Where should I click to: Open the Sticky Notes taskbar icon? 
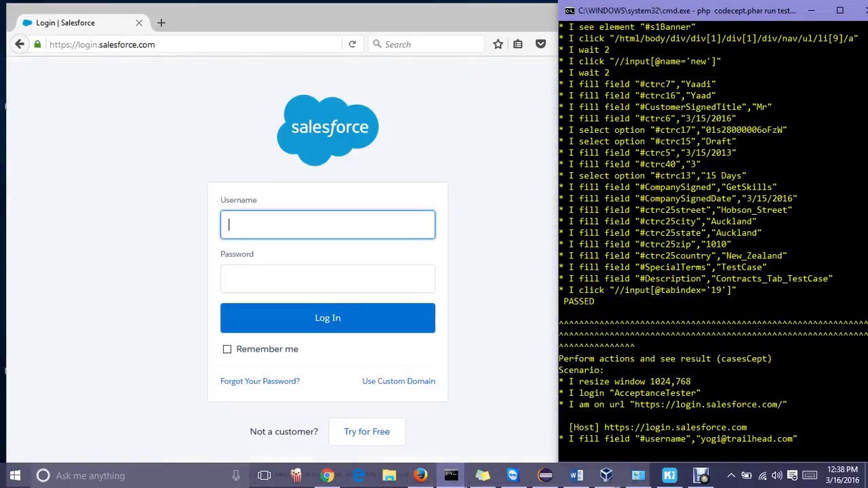point(482,475)
